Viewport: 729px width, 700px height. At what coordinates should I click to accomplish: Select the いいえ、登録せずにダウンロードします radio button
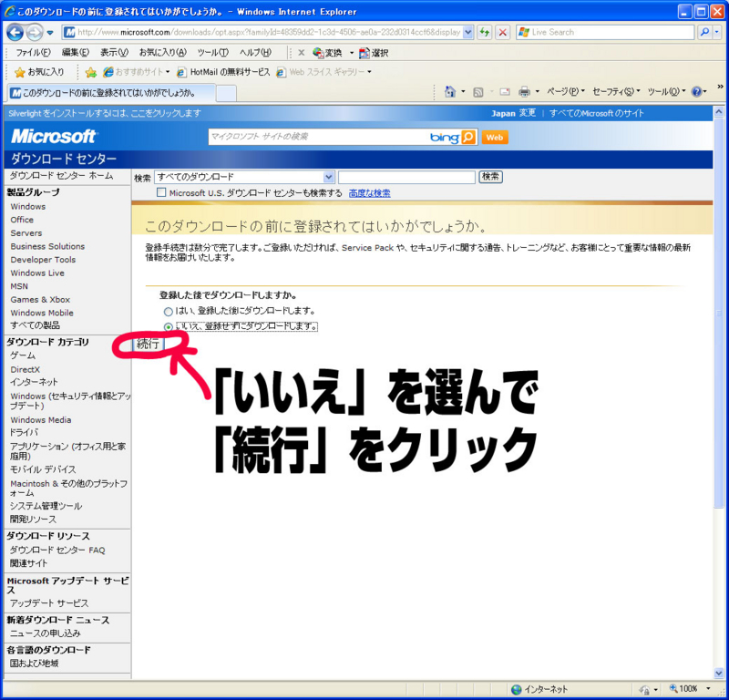(x=168, y=325)
